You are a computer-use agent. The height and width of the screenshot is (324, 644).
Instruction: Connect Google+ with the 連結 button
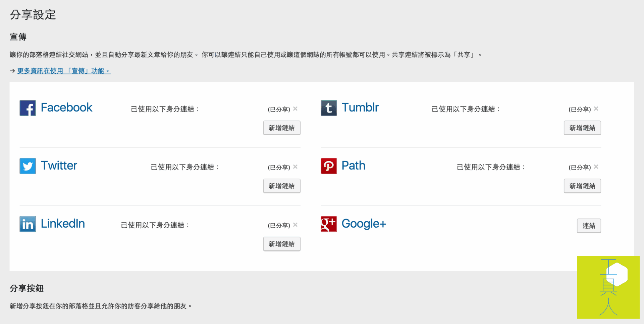(589, 226)
